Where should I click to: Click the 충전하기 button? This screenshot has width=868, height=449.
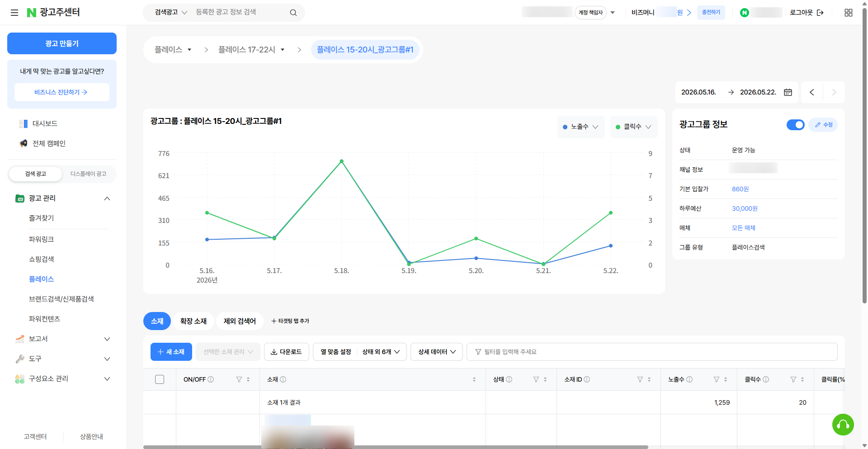(711, 13)
